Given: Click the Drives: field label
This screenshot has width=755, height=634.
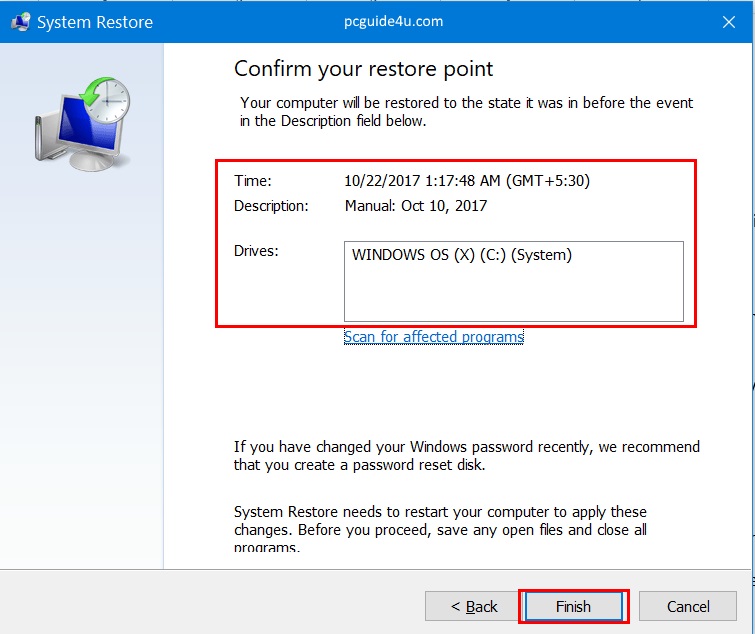Looking at the screenshot, I should point(256,250).
